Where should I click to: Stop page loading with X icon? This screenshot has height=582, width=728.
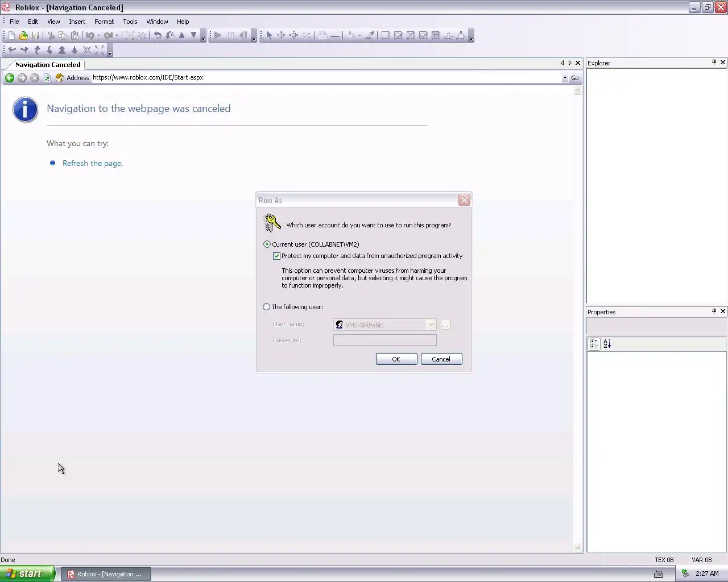[x=35, y=78]
